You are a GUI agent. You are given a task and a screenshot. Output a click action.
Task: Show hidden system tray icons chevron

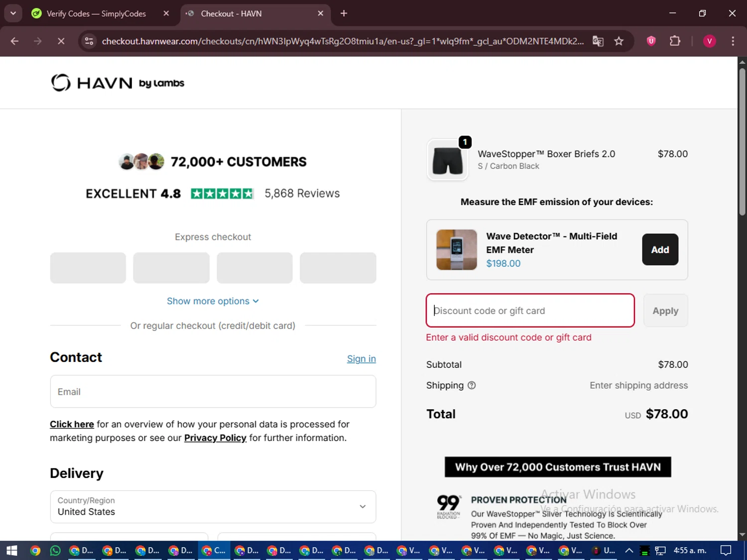click(629, 551)
